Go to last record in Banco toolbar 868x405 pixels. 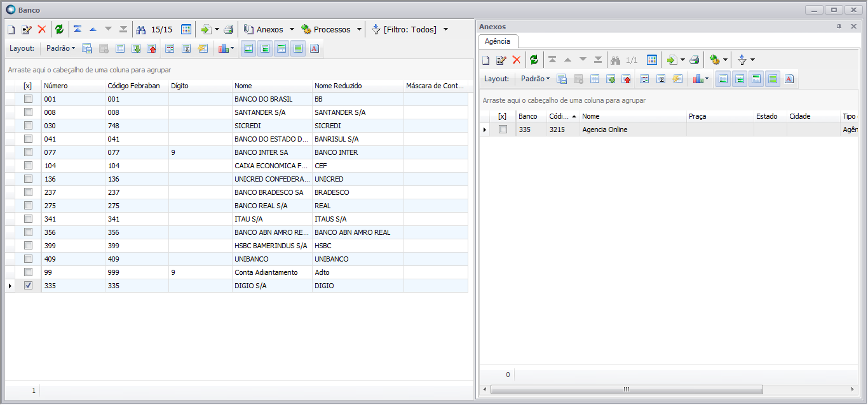tap(123, 29)
